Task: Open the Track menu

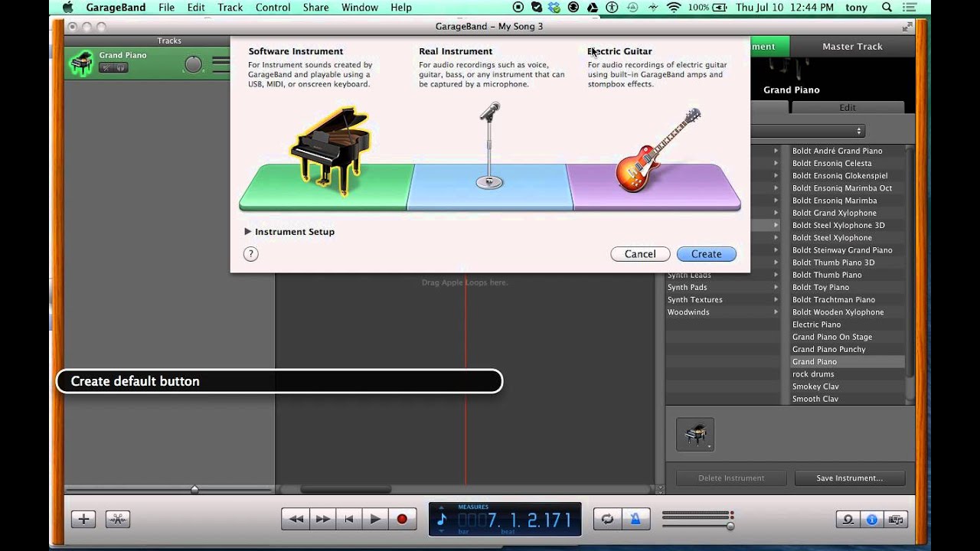Action: click(x=230, y=8)
